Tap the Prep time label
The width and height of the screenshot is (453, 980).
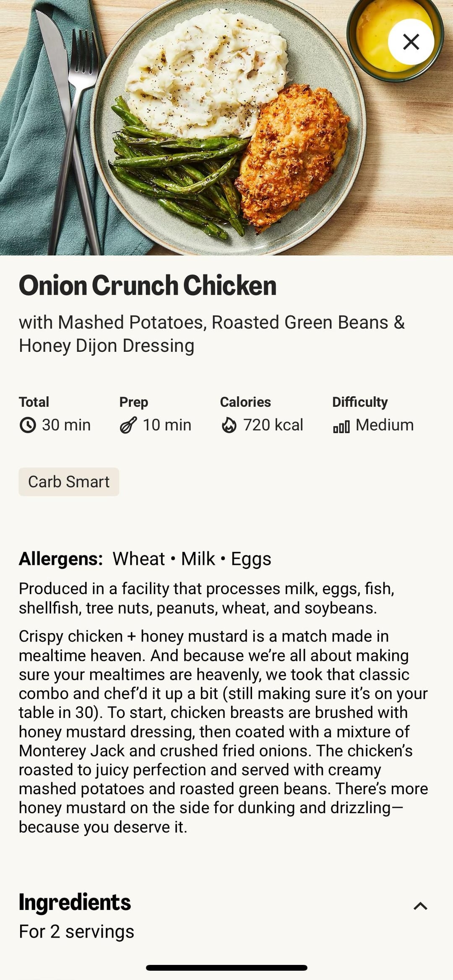click(x=134, y=402)
